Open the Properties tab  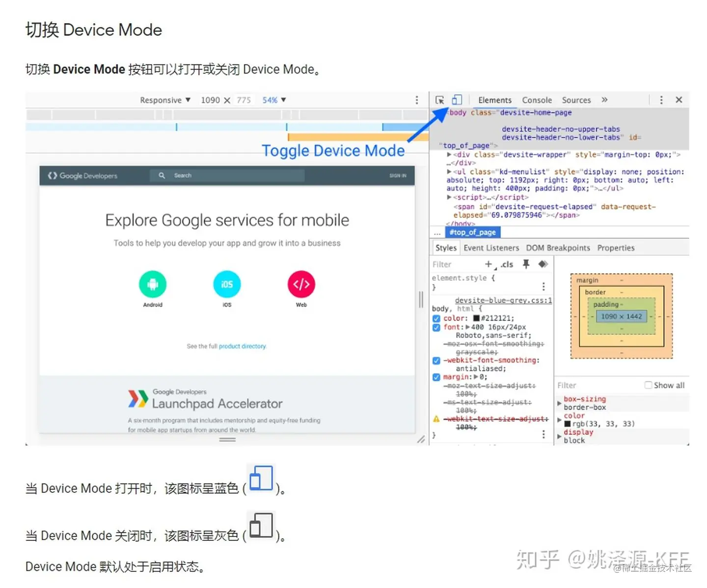pyautogui.click(x=616, y=248)
